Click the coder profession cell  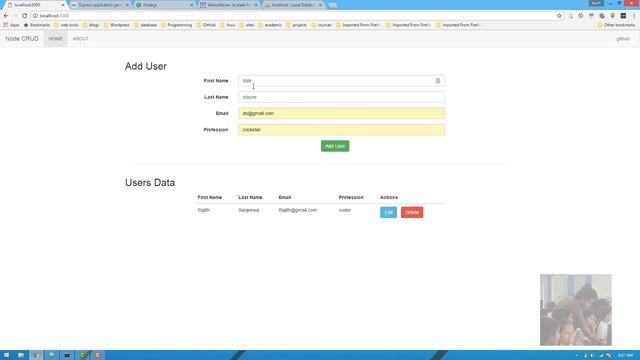point(345,210)
